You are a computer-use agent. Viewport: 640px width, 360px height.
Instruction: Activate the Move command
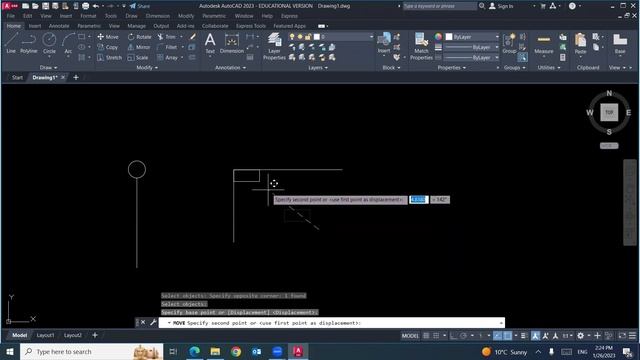coord(108,37)
